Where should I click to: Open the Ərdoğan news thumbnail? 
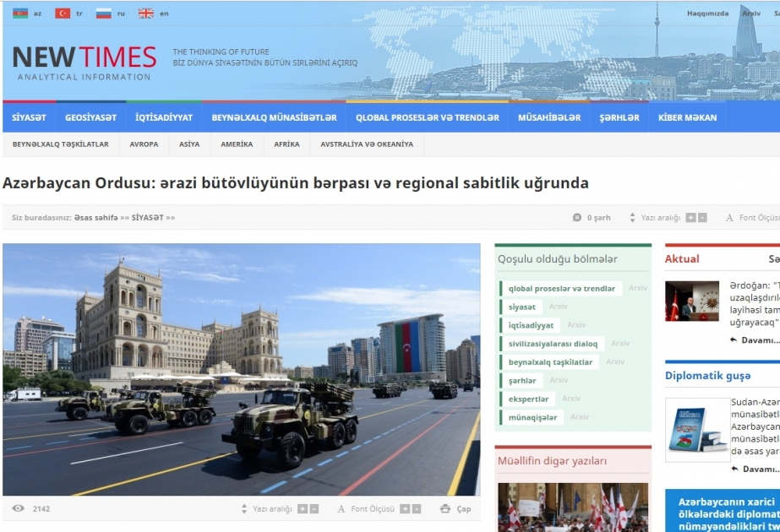tap(692, 301)
